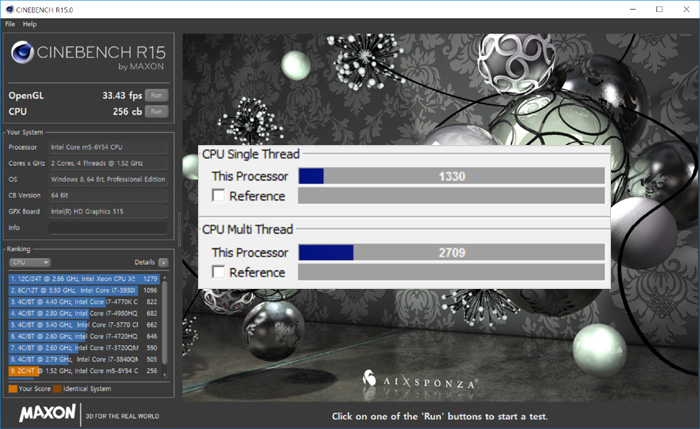Image resolution: width=700 pixels, height=429 pixels.
Task: Select ranking row 8 i7-3840QM 505
Action: (84, 359)
